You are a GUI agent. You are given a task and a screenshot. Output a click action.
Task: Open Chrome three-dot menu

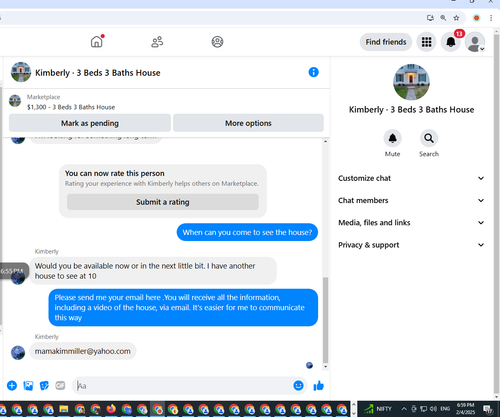point(491,18)
